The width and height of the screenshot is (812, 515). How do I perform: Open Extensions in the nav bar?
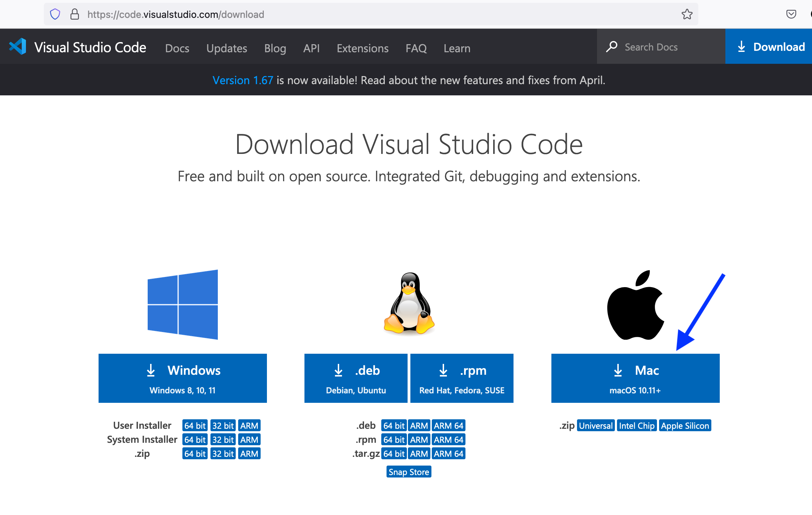tap(362, 48)
